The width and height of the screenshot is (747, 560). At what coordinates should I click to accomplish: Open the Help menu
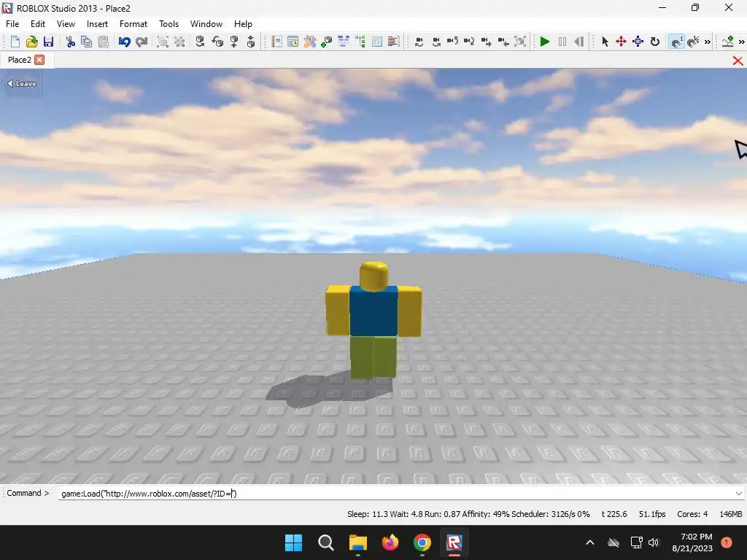click(243, 24)
